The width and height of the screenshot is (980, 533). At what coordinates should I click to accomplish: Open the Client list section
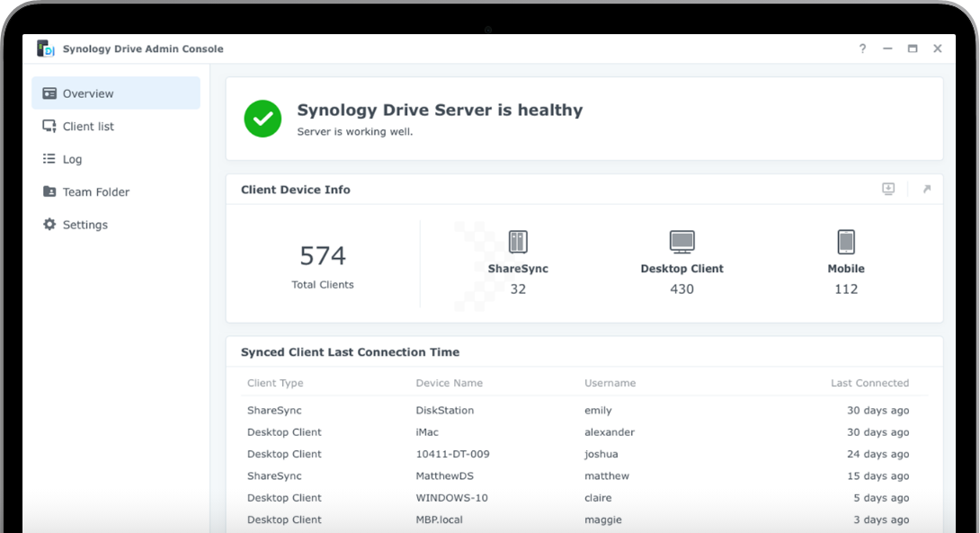click(x=88, y=127)
